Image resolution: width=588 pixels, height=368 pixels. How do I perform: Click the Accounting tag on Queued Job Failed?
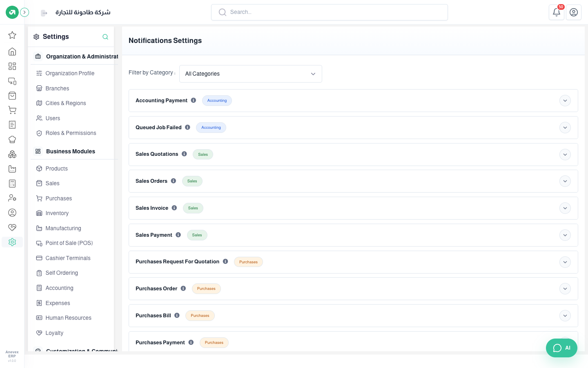point(211,128)
